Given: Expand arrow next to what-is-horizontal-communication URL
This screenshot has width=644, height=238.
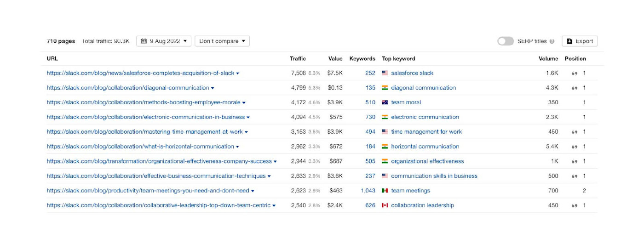Looking at the screenshot, I should pyautogui.click(x=237, y=147).
